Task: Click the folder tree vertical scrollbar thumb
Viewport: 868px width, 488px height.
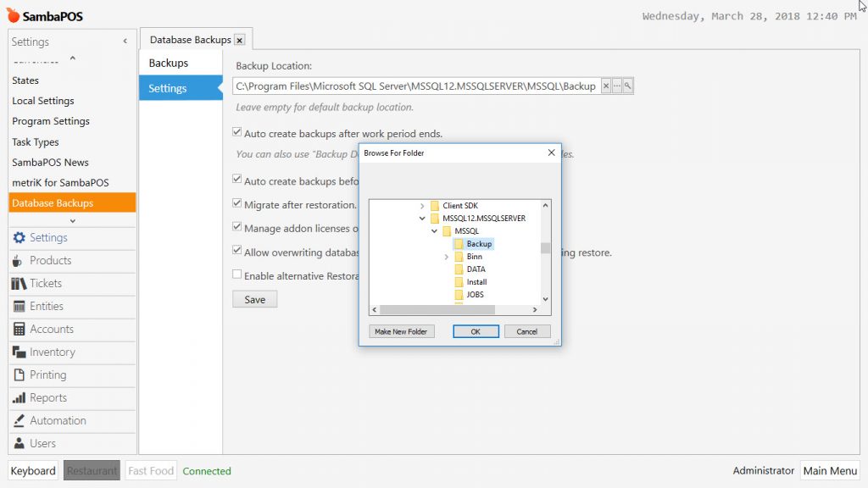Action: click(545, 248)
